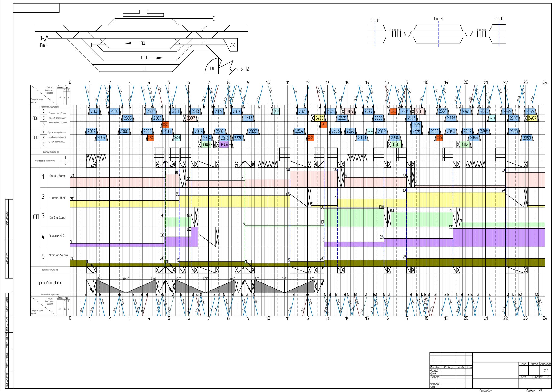The width and height of the screenshot is (555, 392).
Task: Select the Вытяжной путь 11 row label
Action: click(x=51, y=152)
